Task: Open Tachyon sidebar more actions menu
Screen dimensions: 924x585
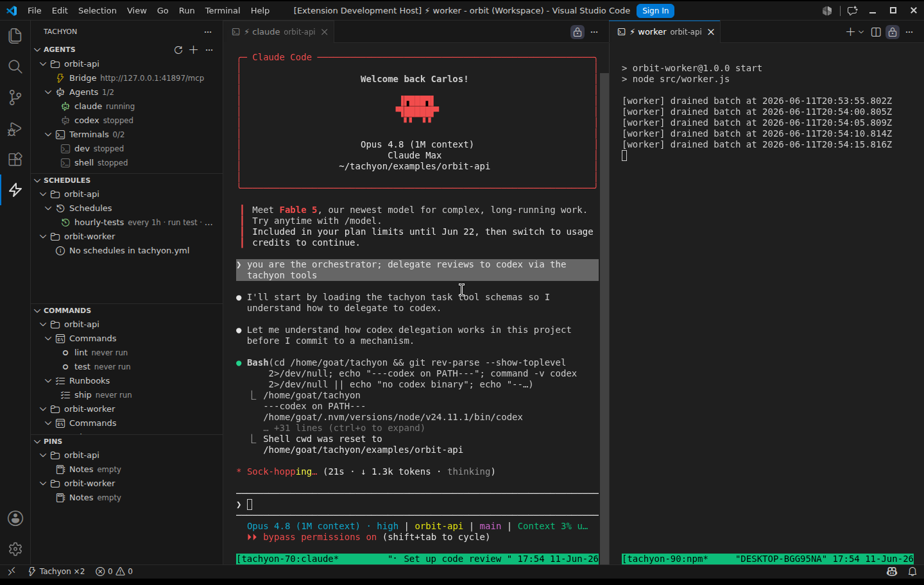Action: click(x=207, y=31)
